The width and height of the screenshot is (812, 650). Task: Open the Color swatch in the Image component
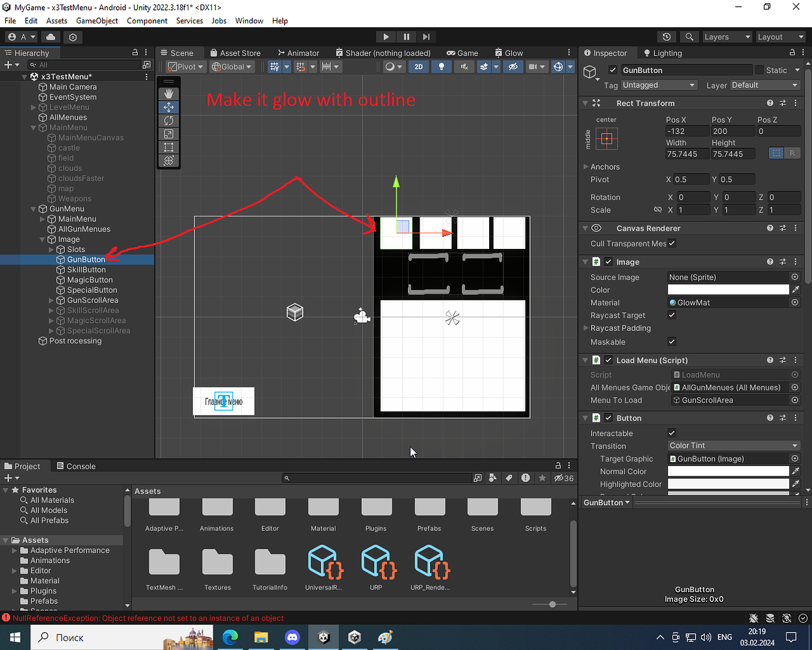click(x=728, y=289)
